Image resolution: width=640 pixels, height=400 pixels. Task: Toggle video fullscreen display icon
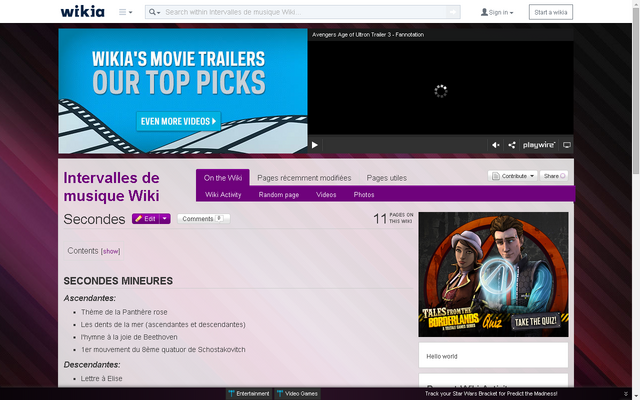[x=567, y=145]
